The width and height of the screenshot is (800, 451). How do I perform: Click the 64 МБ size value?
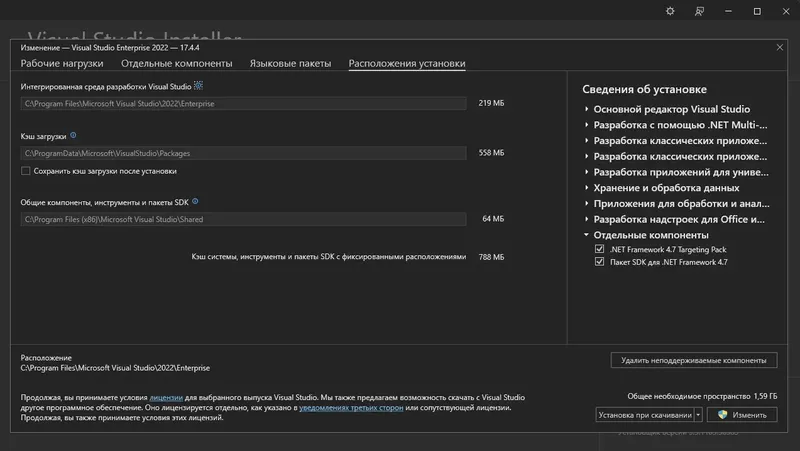pos(493,219)
